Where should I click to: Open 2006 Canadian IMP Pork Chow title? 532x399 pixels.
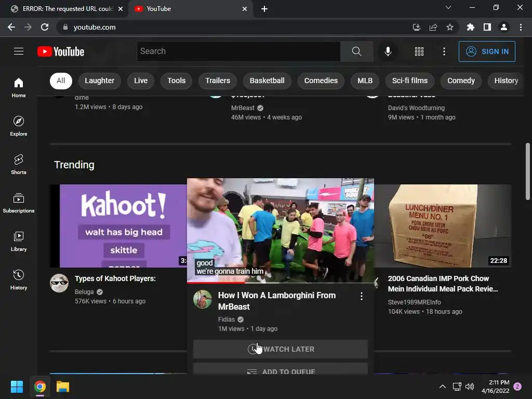[x=443, y=284]
